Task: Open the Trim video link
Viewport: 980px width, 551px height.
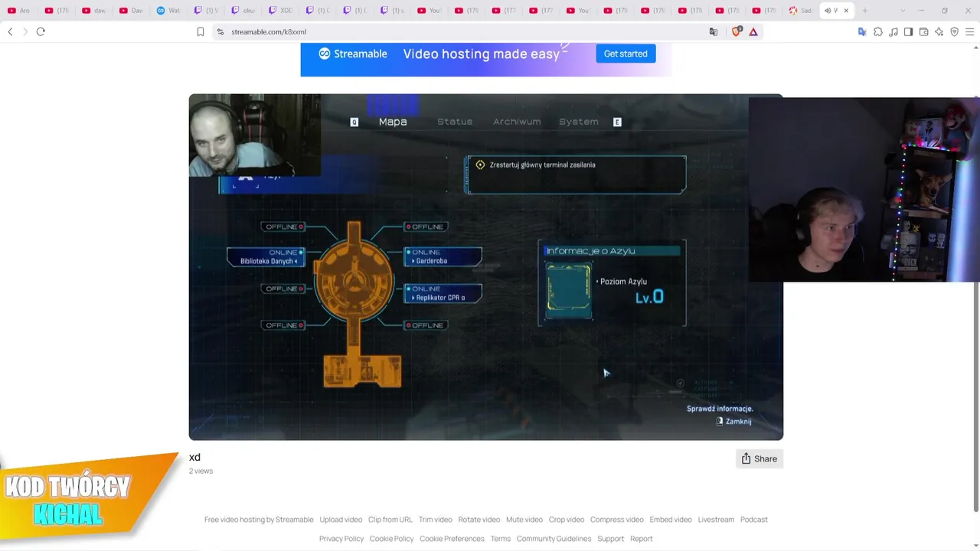Action: click(435, 520)
